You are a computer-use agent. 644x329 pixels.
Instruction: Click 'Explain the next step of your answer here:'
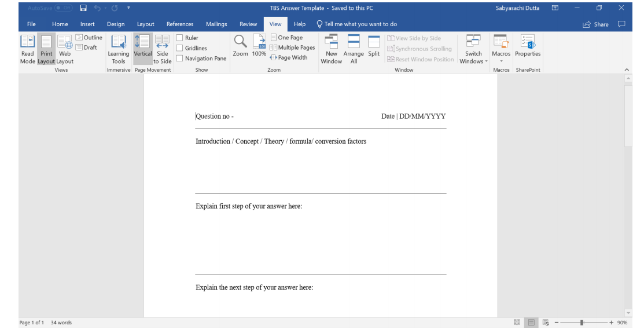pyautogui.click(x=254, y=287)
